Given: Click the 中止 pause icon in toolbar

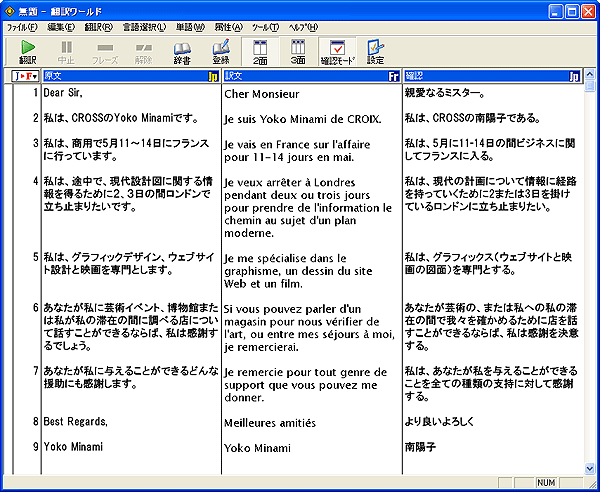Looking at the screenshot, I should tap(66, 52).
